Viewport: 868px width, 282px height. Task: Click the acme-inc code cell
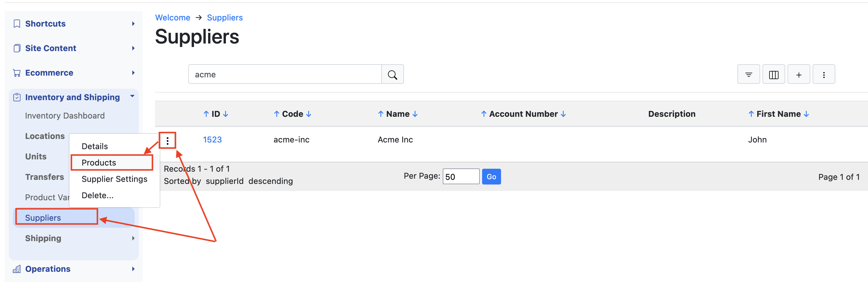tap(291, 140)
